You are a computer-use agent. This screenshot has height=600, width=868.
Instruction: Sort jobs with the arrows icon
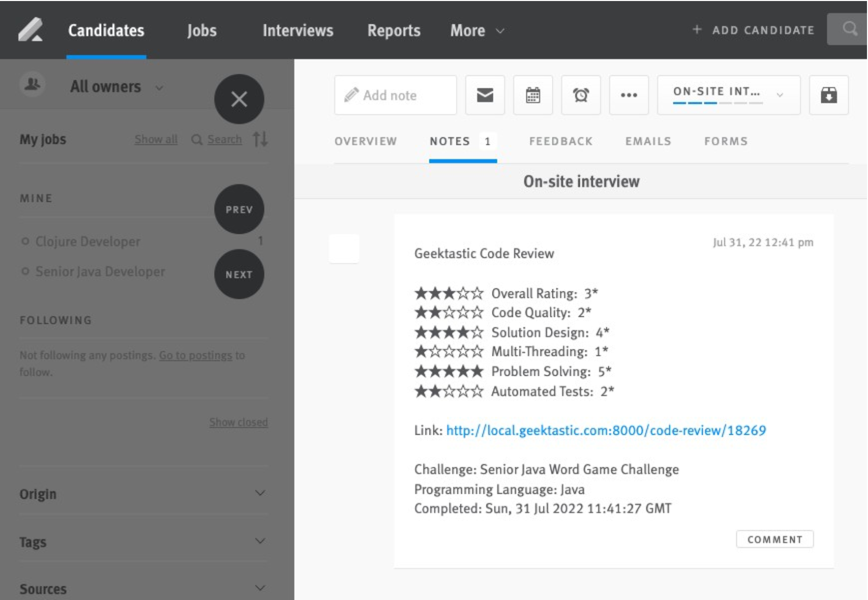click(x=261, y=139)
